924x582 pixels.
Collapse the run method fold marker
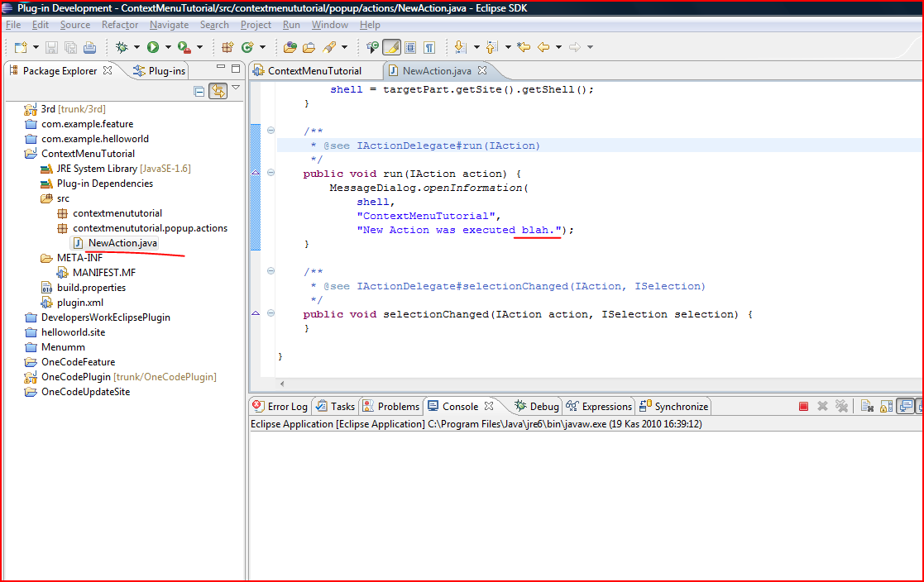271,173
